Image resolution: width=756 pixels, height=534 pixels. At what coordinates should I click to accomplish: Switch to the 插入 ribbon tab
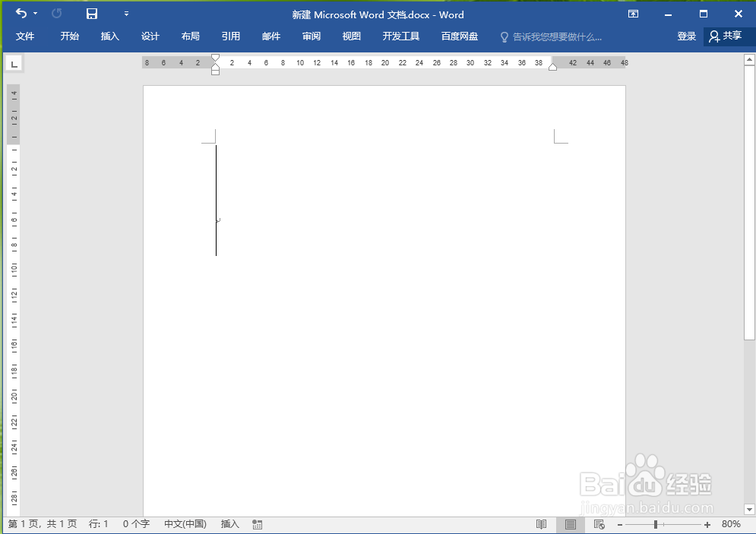pyautogui.click(x=110, y=36)
